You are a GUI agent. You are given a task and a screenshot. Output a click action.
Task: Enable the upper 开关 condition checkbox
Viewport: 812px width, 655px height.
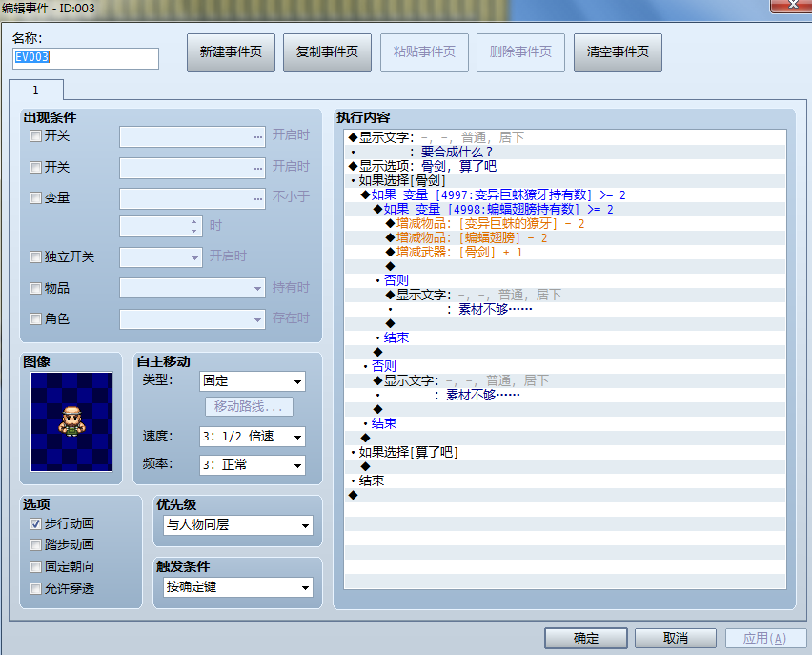point(35,136)
